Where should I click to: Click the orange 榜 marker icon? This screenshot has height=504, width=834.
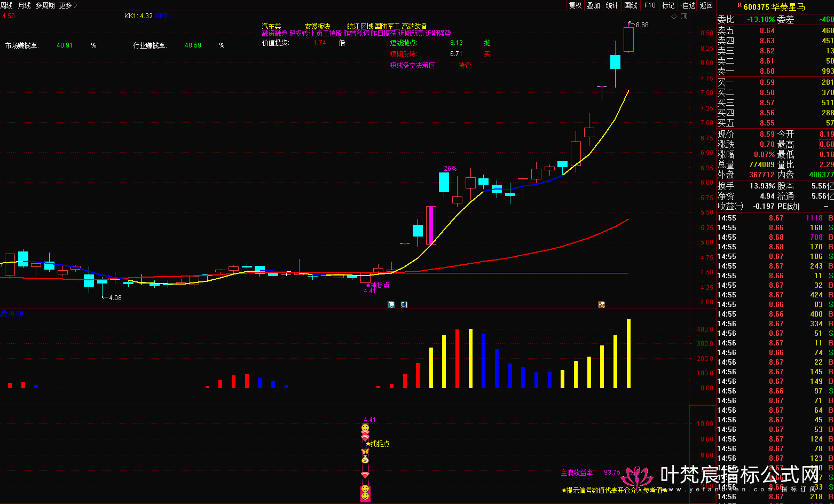coord(602,305)
